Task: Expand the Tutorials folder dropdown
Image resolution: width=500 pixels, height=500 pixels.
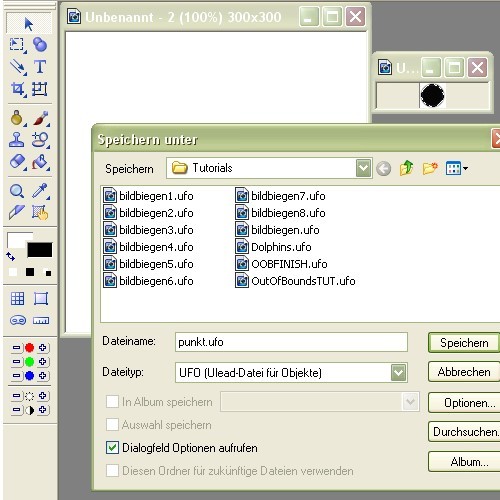Action: point(363,168)
